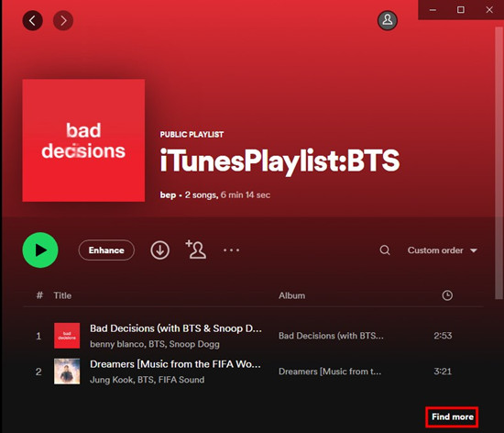Go back with the left arrow button

click(x=32, y=20)
